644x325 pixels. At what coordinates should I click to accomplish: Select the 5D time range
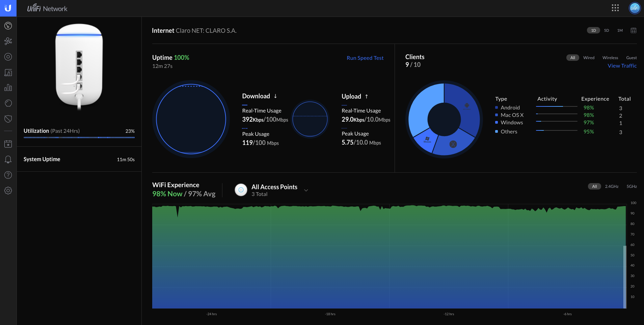pyautogui.click(x=607, y=30)
